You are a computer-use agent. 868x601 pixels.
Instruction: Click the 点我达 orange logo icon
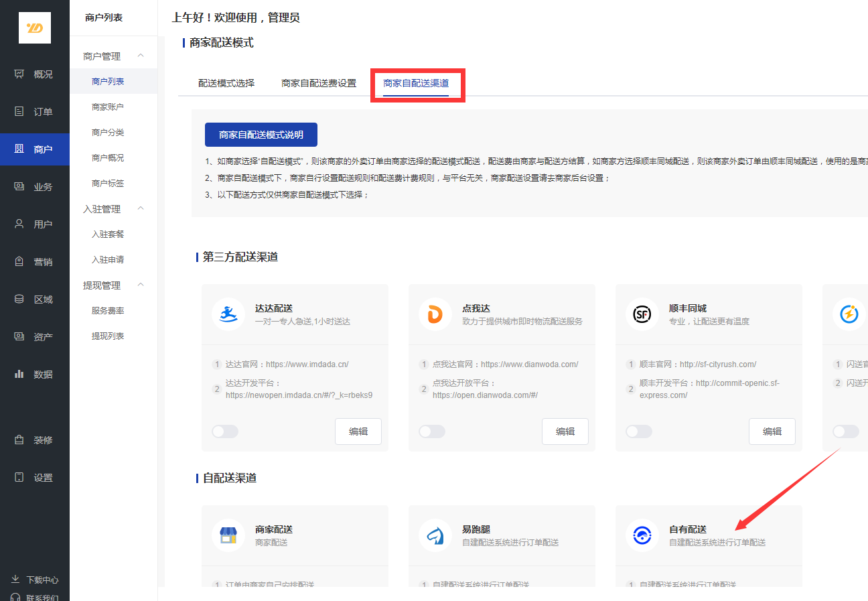[x=435, y=314]
